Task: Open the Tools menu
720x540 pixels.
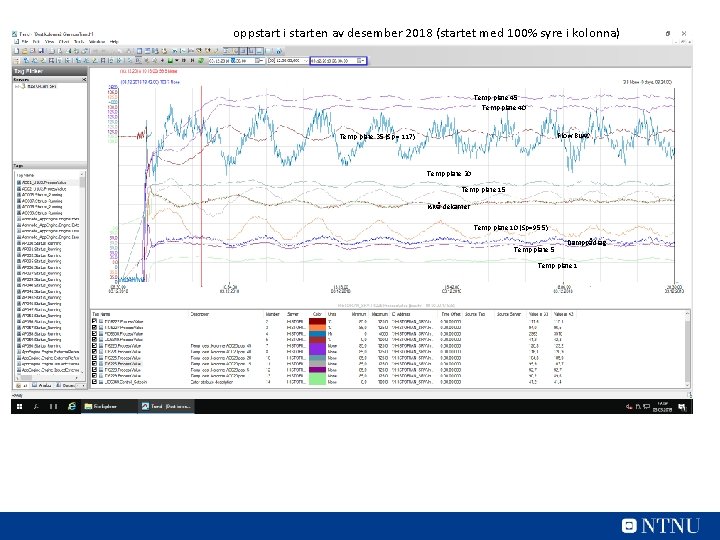Action: click(x=79, y=41)
